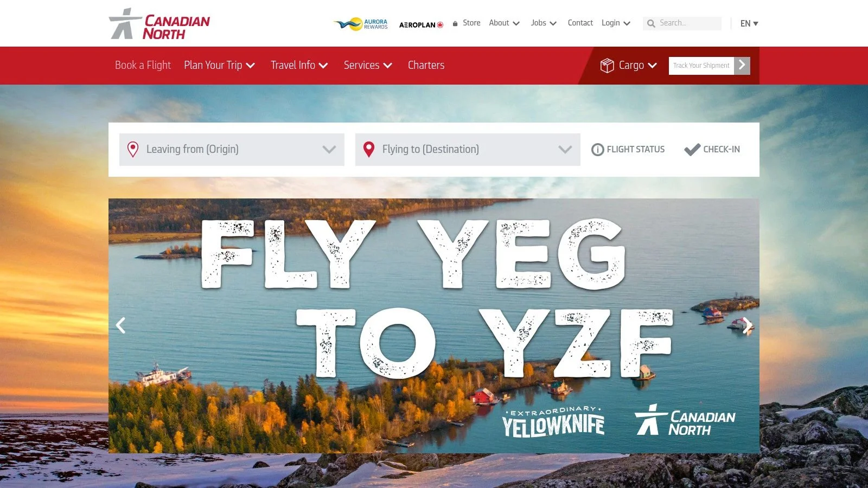Viewport: 868px width, 488px height.
Task: Open Flight Status info
Action: (628, 150)
